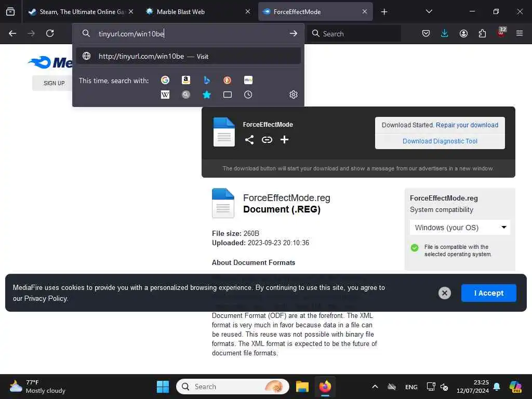The image size is (532, 399).
Task: Search this time with Google
Action: pyautogui.click(x=165, y=80)
